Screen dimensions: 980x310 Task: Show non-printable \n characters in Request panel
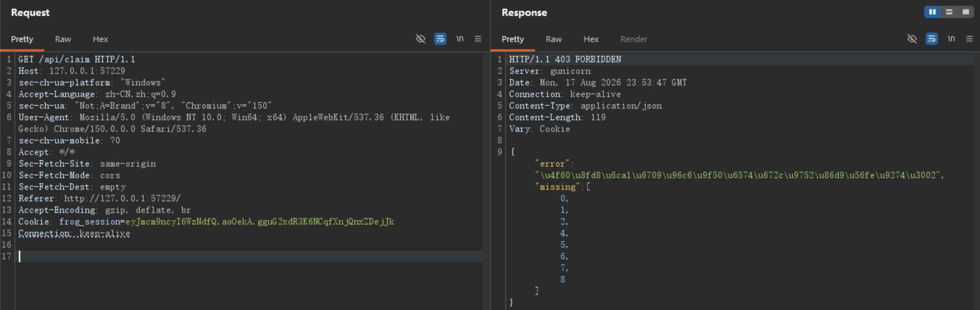tap(460, 39)
